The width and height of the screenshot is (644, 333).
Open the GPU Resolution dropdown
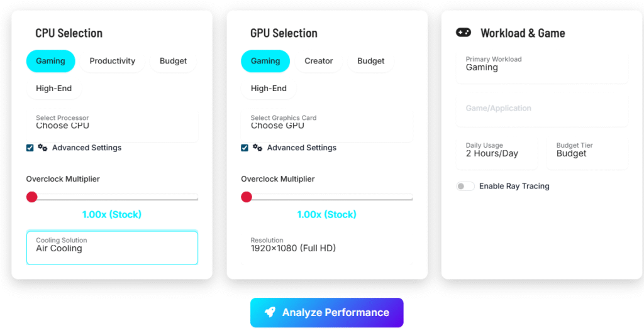click(326, 248)
